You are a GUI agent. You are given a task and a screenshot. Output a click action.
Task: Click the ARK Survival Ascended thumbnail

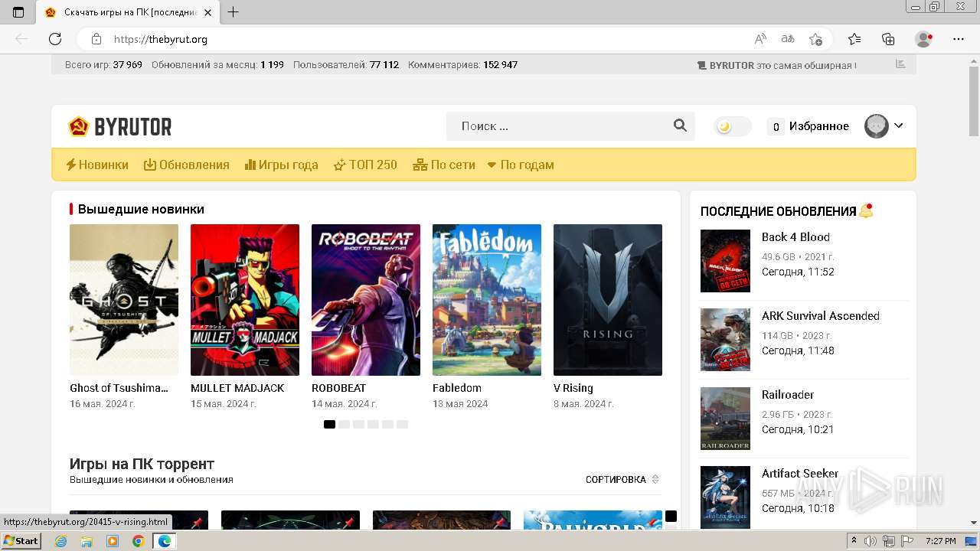(x=725, y=340)
